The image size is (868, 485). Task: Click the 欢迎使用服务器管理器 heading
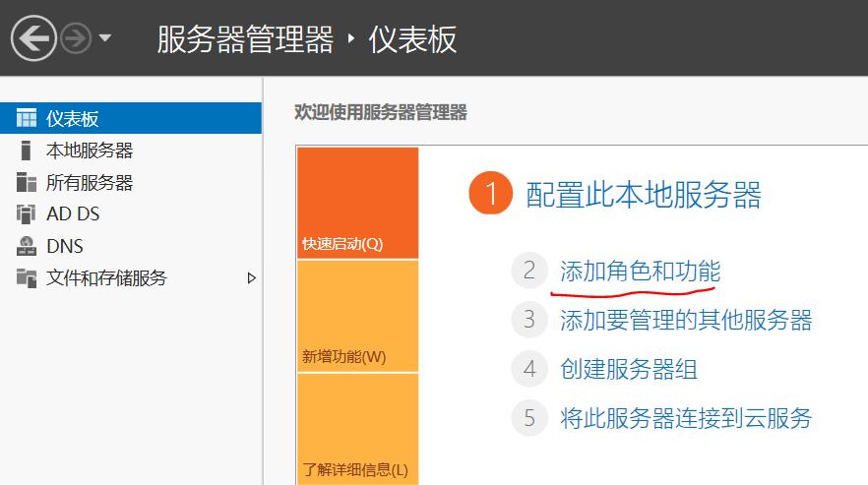[380, 112]
